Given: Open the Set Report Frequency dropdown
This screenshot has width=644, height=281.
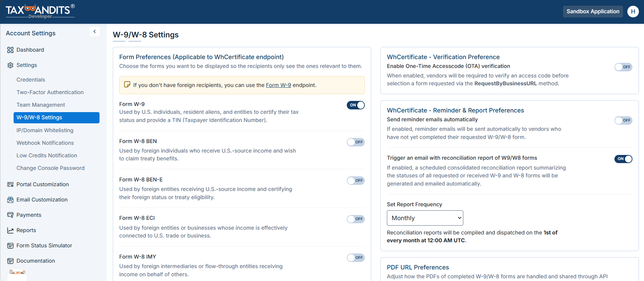Looking at the screenshot, I should click(425, 218).
